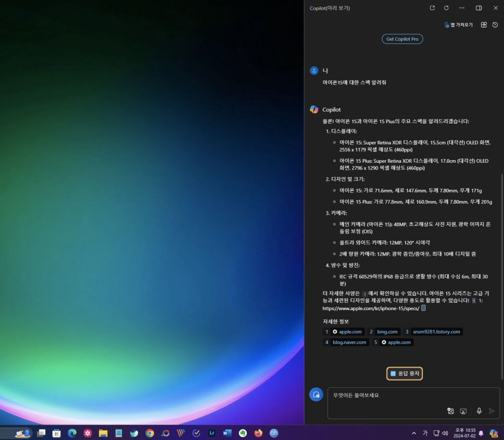Toggle Copilot PRE icon in the taskbar
This screenshot has width=504, height=440.
494,433
